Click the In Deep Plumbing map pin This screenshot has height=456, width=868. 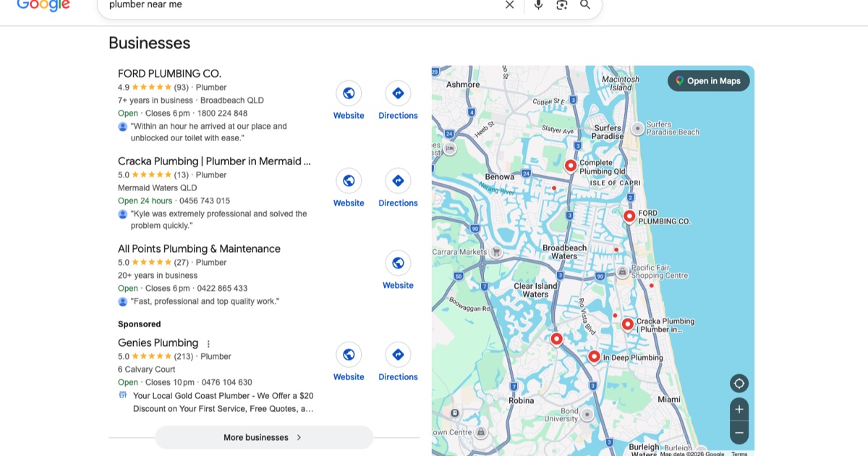pos(594,356)
